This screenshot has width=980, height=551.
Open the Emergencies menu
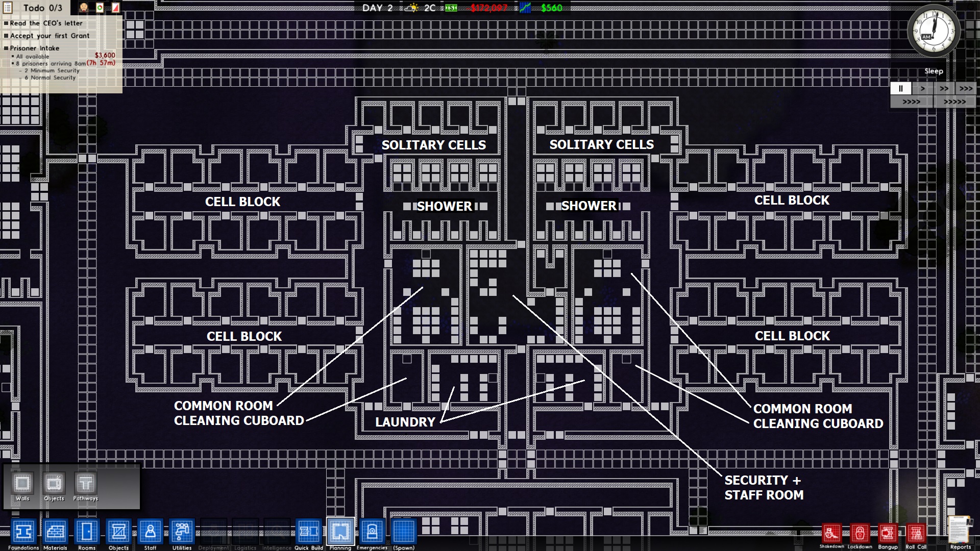coord(372,532)
